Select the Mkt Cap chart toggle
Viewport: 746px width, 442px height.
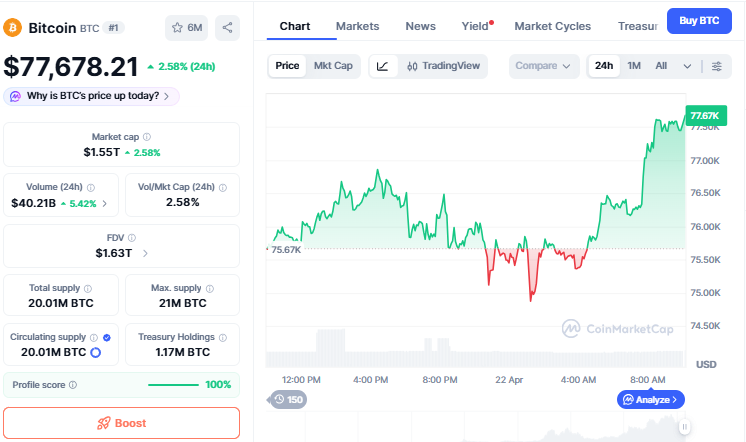333,66
